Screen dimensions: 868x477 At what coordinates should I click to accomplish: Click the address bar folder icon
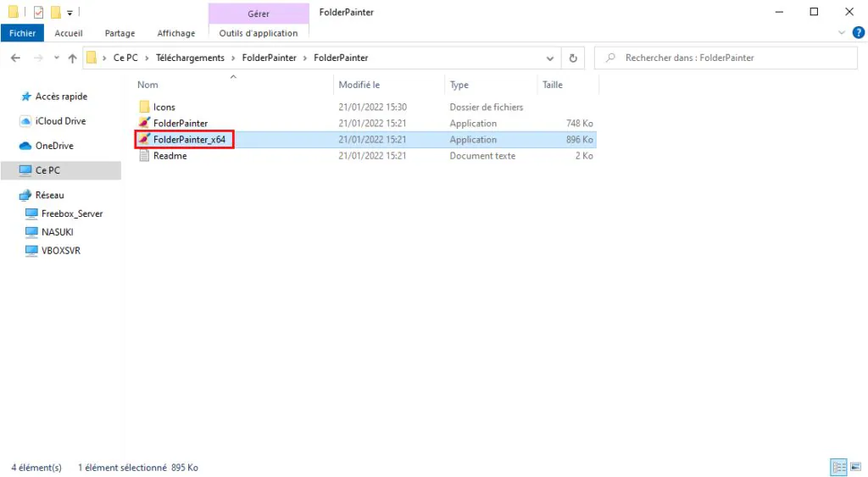(x=92, y=58)
